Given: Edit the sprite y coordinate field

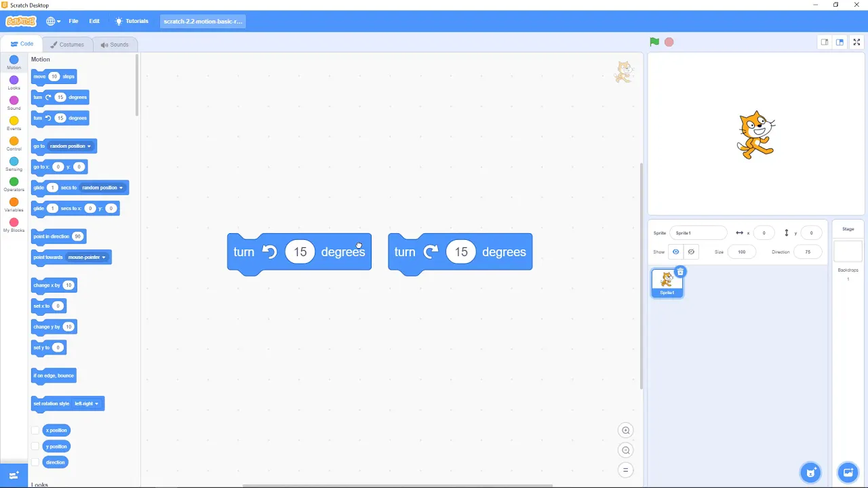Looking at the screenshot, I should click(x=811, y=233).
